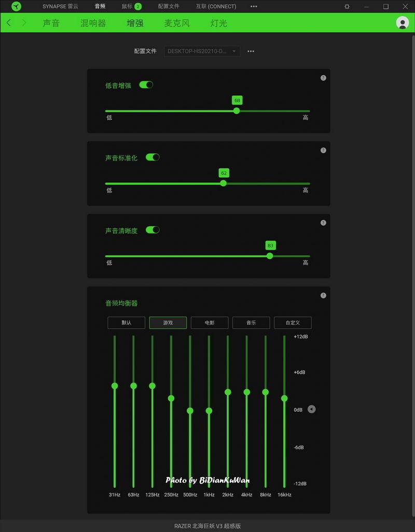Switch to the 声音 tab
This screenshot has height=532, width=415.
coord(51,23)
